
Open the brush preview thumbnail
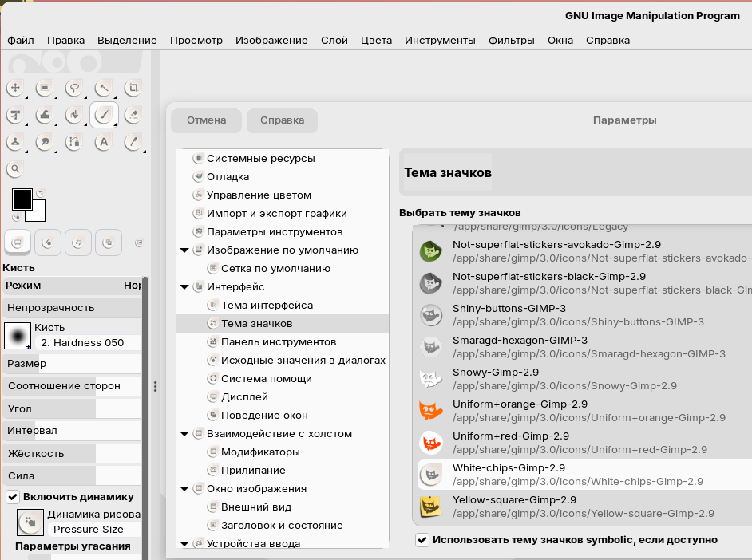[x=18, y=336]
